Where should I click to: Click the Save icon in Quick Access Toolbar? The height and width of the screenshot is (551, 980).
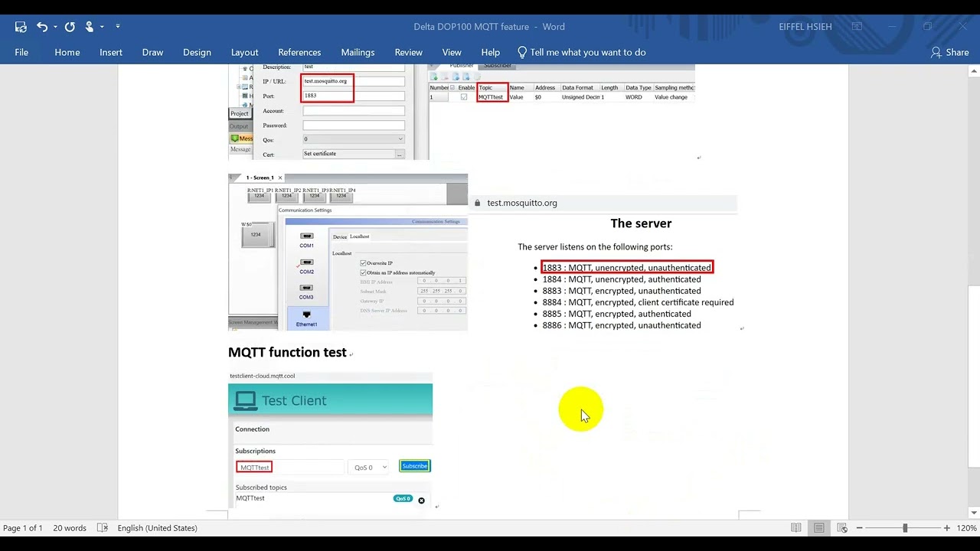point(21,27)
